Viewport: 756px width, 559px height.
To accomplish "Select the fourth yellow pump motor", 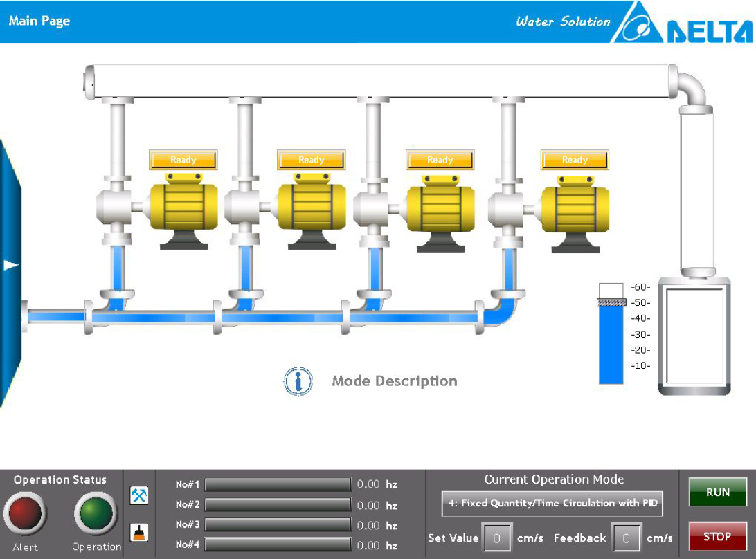I will pos(575,209).
